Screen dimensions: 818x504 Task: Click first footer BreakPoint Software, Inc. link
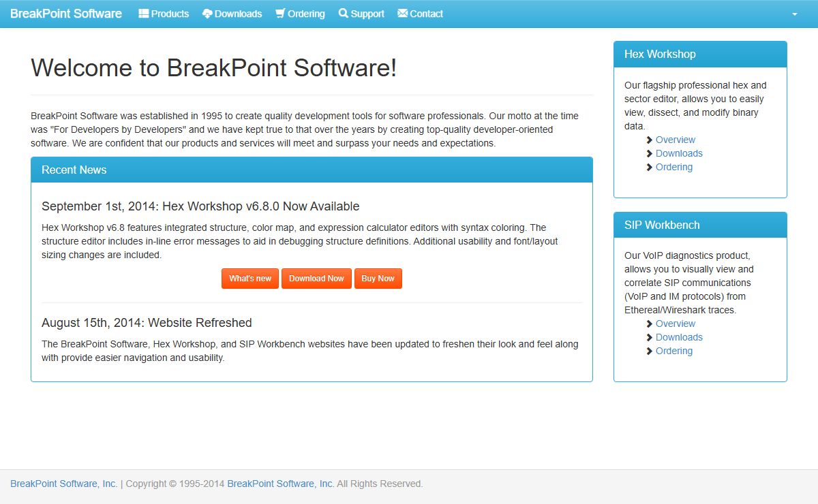pyautogui.click(x=64, y=484)
